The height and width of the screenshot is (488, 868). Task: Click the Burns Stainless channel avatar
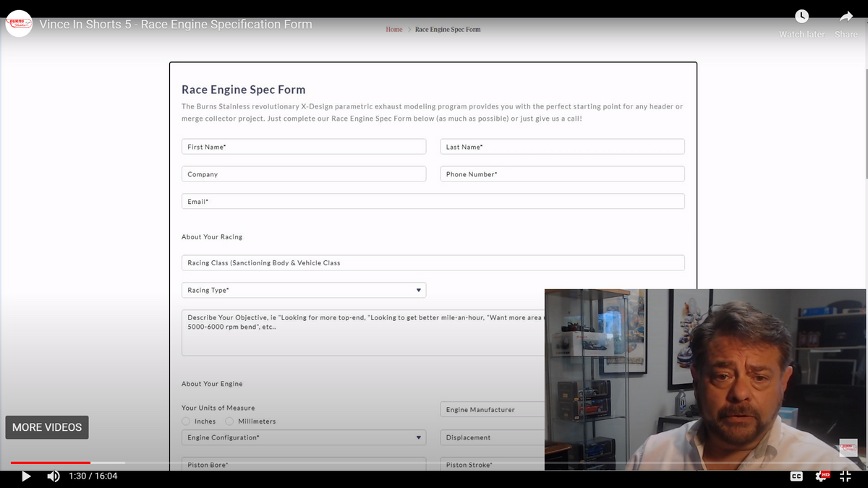(18, 24)
